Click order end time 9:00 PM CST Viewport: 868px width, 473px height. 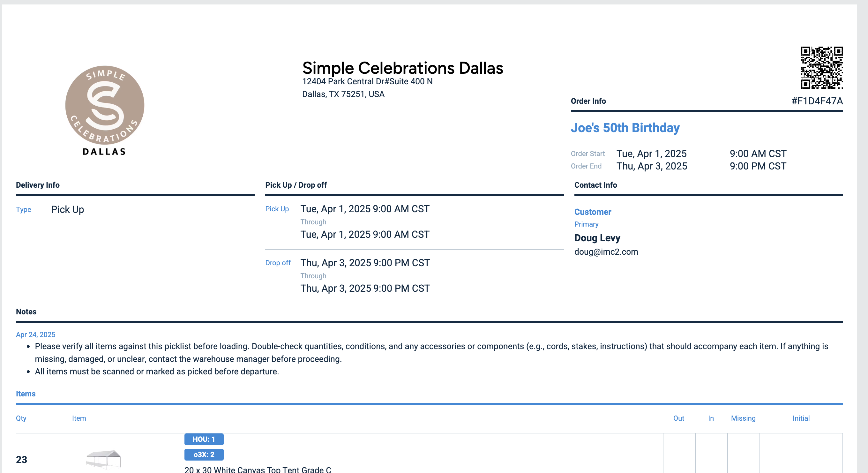758,166
